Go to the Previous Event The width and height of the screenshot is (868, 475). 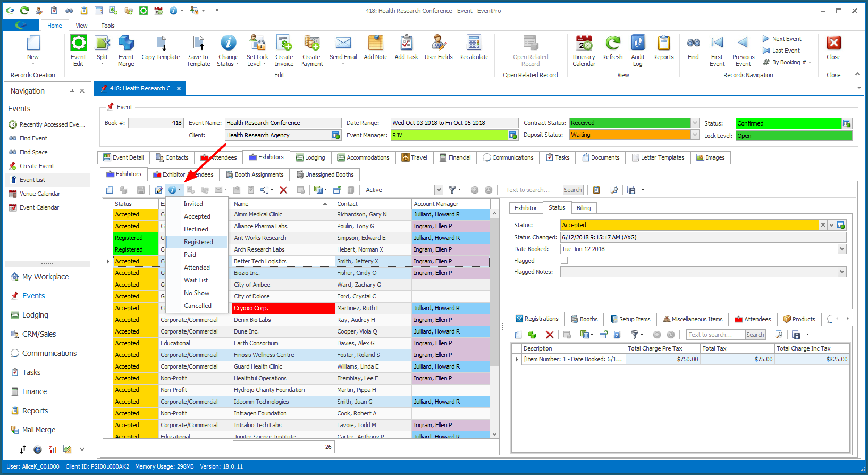[x=743, y=51]
